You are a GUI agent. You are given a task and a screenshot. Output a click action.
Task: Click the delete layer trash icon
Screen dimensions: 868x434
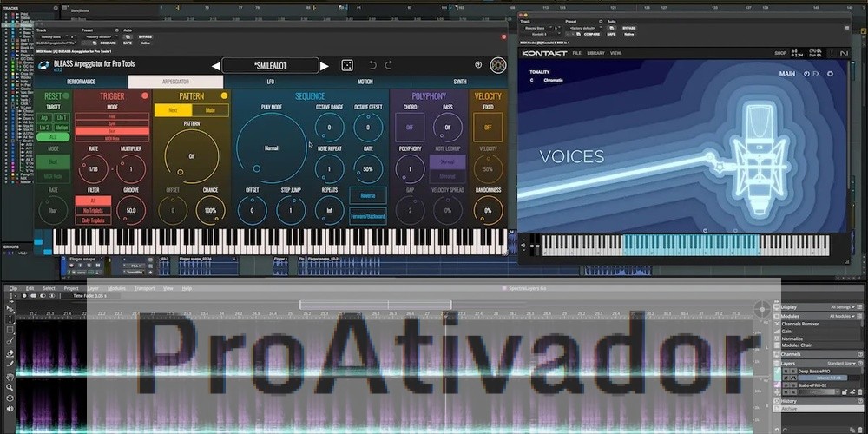pos(859,392)
